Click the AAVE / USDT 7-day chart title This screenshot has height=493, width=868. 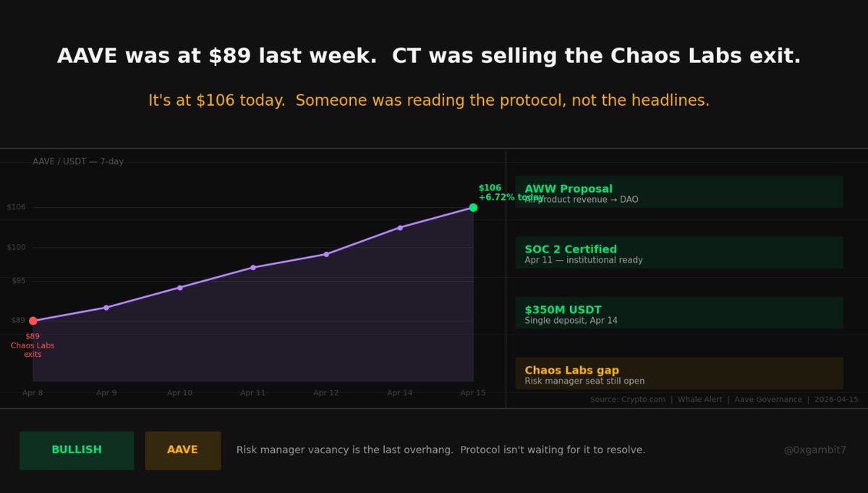tap(78, 162)
